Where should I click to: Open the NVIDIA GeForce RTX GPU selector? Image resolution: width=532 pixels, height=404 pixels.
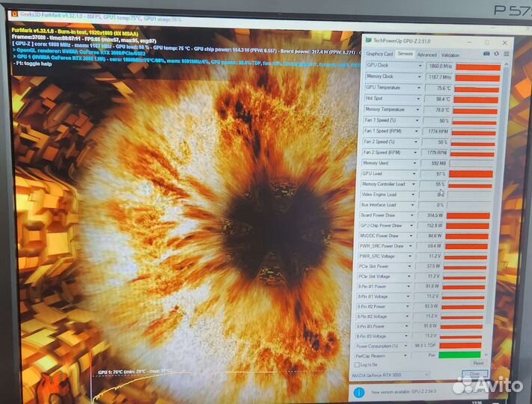[x=391, y=375]
